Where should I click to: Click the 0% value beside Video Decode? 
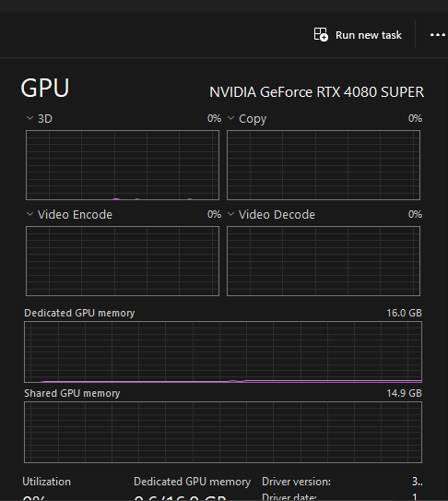415,214
